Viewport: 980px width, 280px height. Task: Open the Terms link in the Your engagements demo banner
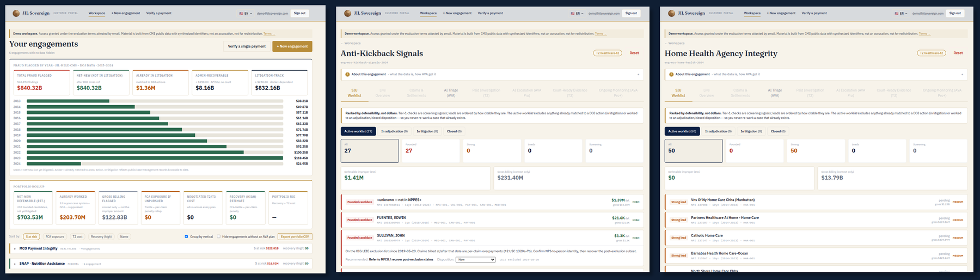tap(268, 34)
